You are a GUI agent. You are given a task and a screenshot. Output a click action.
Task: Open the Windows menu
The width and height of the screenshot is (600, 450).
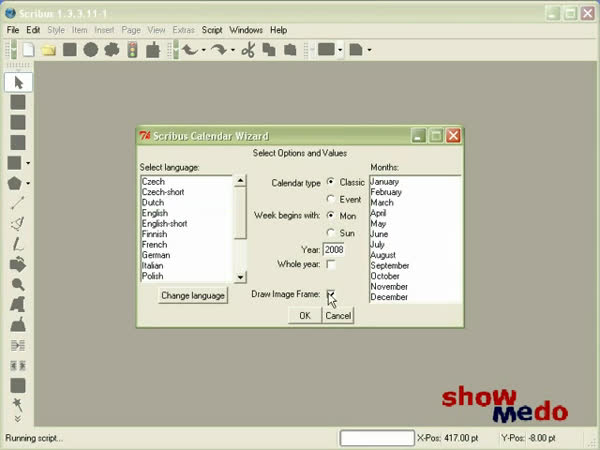tap(246, 30)
